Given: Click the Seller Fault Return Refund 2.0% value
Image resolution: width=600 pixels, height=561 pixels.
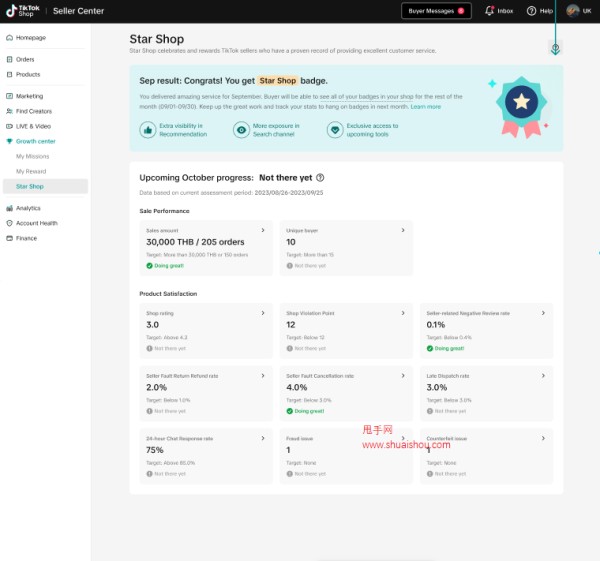Looking at the screenshot, I should (157, 387).
